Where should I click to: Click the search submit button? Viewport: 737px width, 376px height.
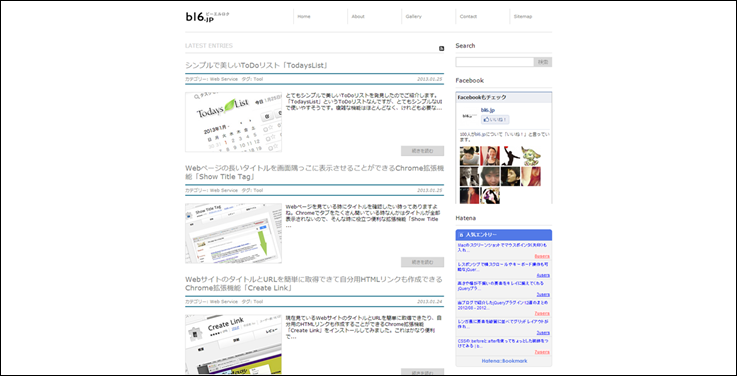coord(543,62)
